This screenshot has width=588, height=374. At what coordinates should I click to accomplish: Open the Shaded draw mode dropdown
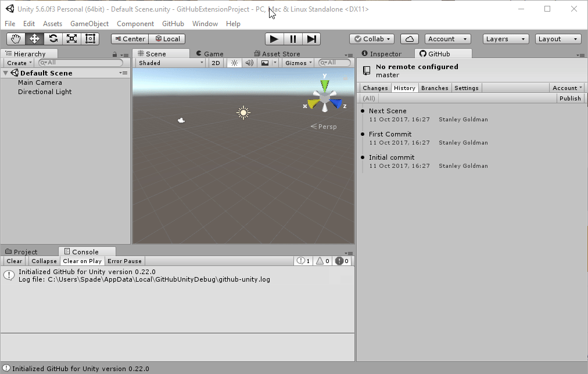[171, 63]
